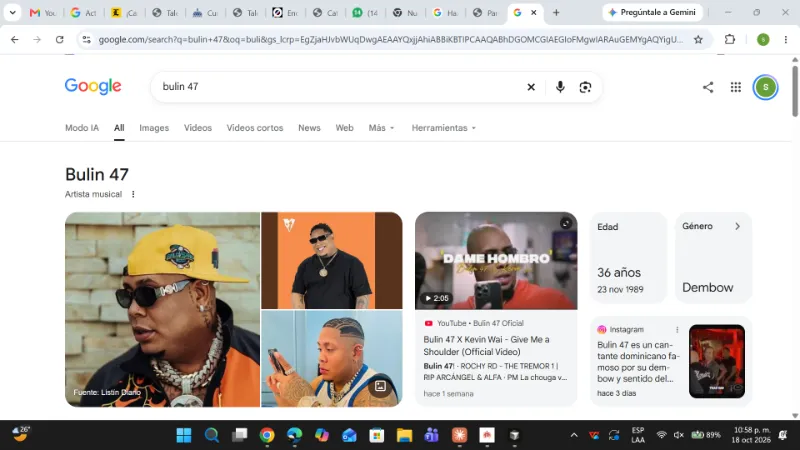This screenshot has height=450, width=800.
Task: Click the share icon beside apps grid
Action: click(x=708, y=87)
